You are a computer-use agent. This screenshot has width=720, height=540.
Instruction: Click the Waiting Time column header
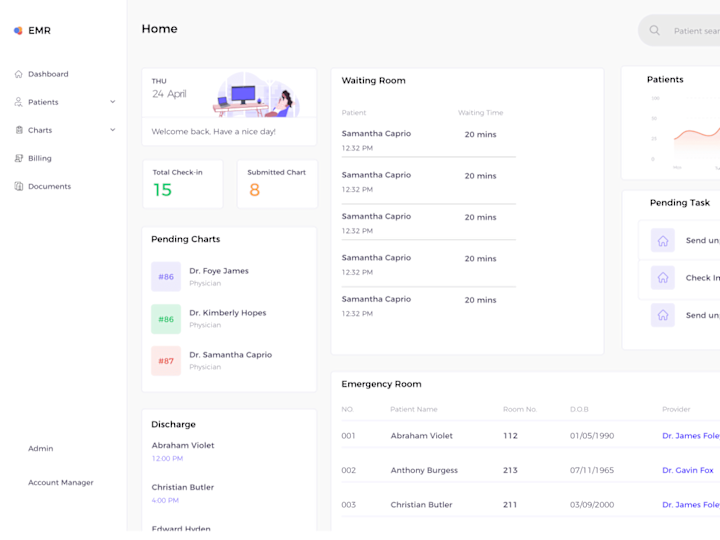[x=480, y=112]
